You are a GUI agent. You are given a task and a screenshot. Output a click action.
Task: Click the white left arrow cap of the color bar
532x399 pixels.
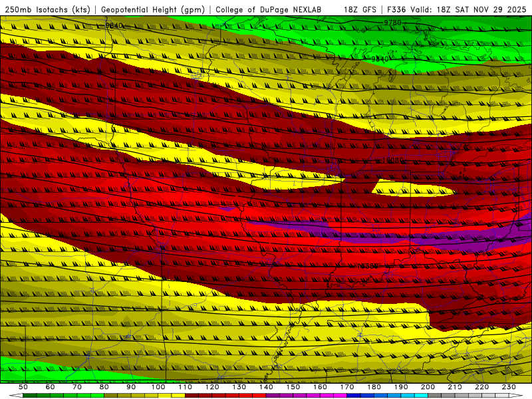click(16, 396)
